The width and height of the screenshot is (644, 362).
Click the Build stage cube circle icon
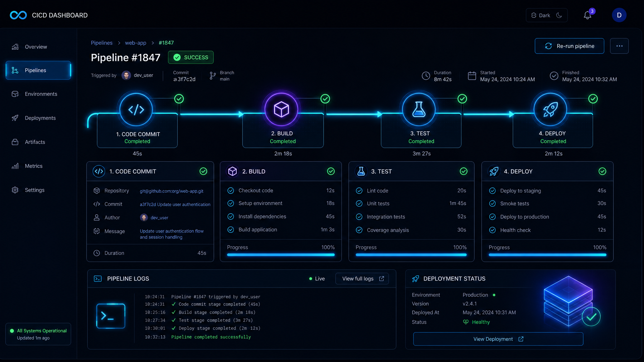coord(281,110)
